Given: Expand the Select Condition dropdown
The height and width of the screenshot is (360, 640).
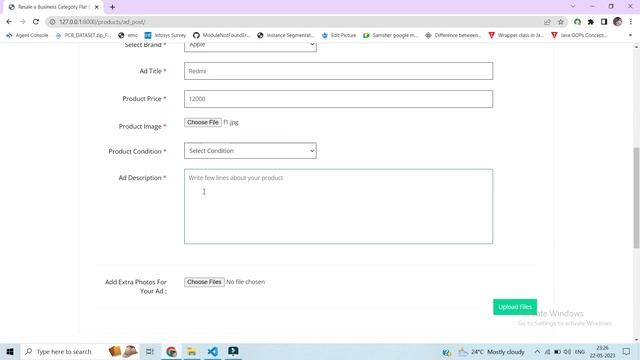Looking at the screenshot, I should 250,151.
